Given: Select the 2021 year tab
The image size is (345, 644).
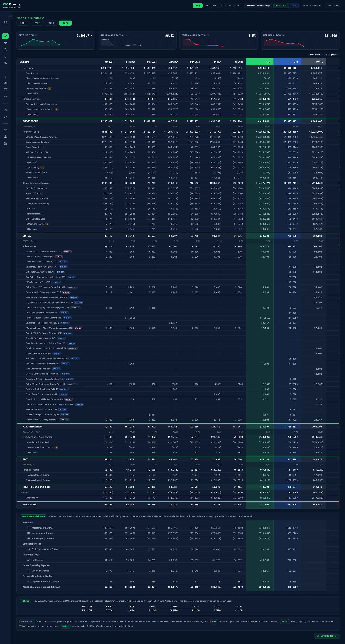Looking at the screenshot, I should coord(23,23).
